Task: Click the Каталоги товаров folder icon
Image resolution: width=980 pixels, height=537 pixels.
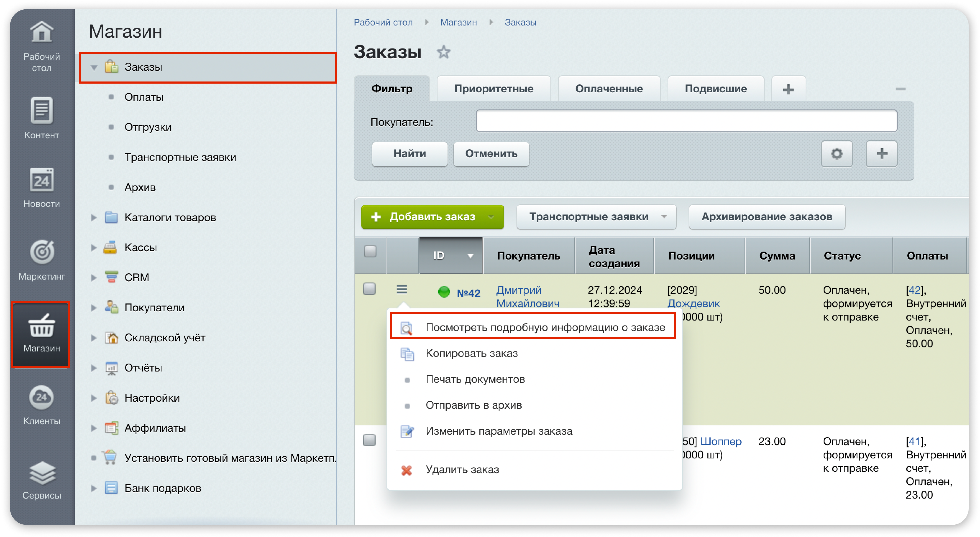Action: [111, 217]
